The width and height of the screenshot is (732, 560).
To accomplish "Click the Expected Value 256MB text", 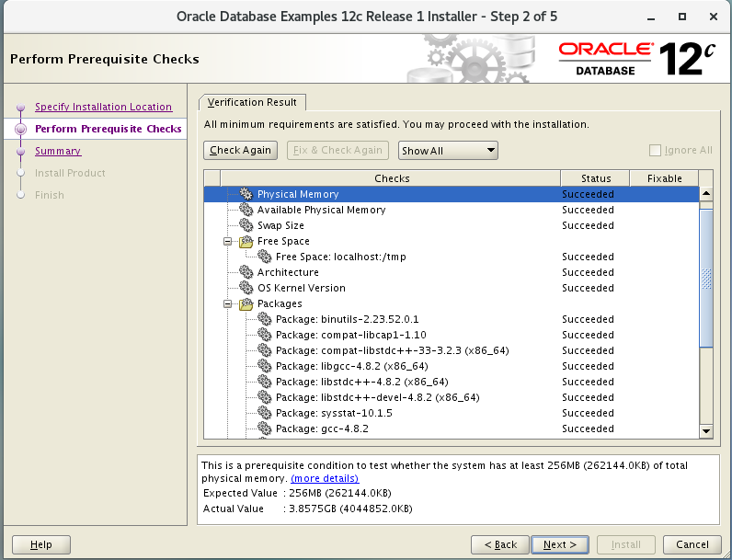I will (x=340, y=493).
